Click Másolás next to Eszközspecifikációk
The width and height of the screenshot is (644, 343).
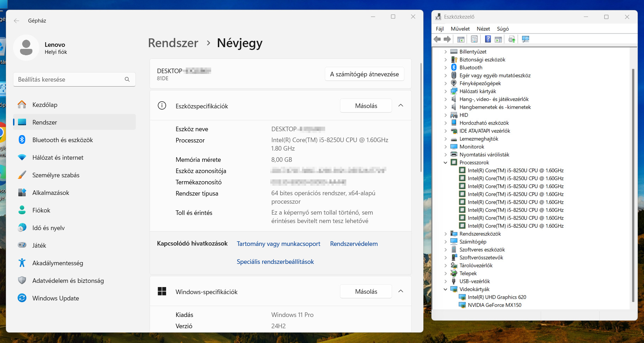click(366, 106)
